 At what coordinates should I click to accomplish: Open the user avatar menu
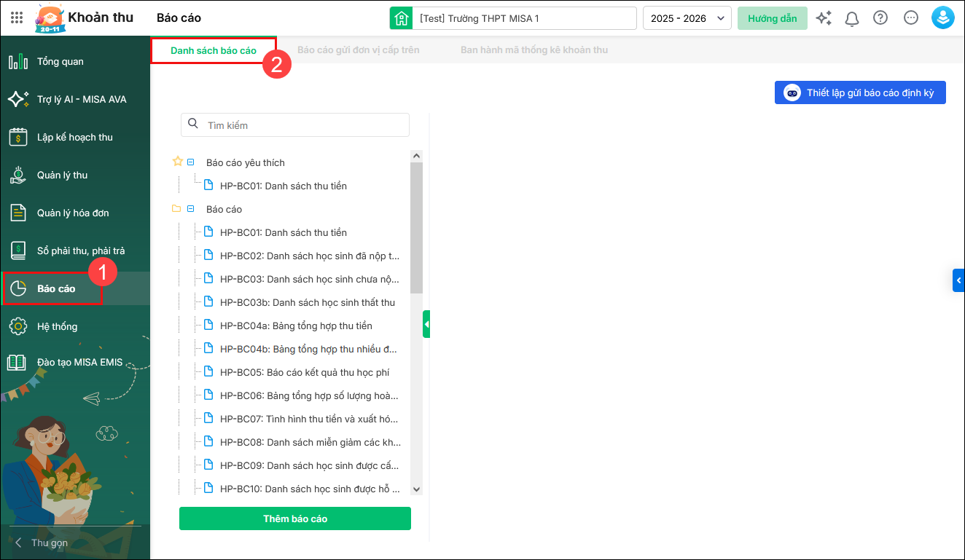tap(943, 18)
